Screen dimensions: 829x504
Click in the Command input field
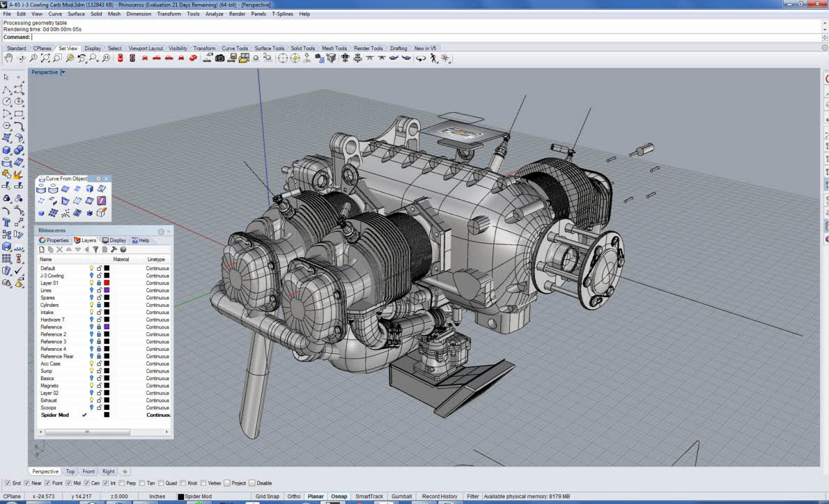point(426,37)
